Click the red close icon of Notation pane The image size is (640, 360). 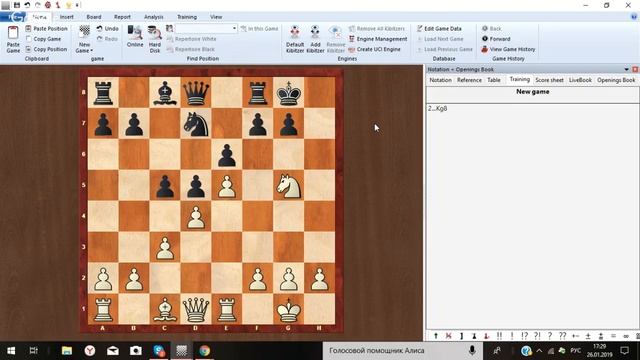point(635,69)
